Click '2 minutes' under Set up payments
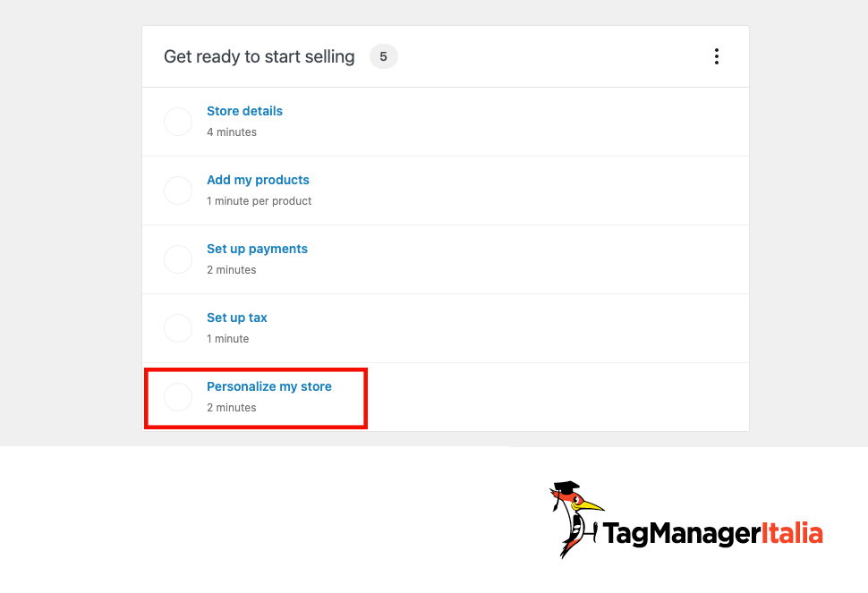Screen dimensions: 868x593 pyautogui.click(x=232, y=270)
